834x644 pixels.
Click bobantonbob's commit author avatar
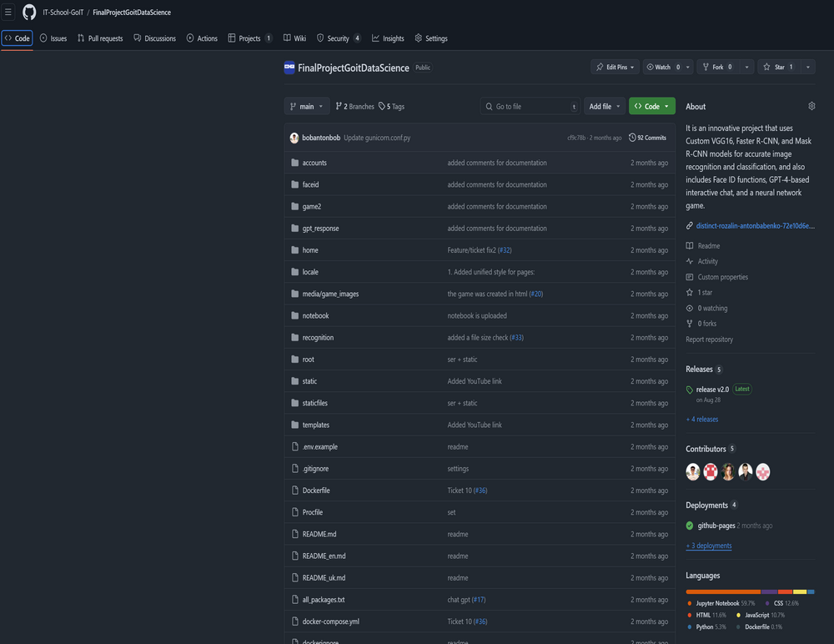click(294, 138)
